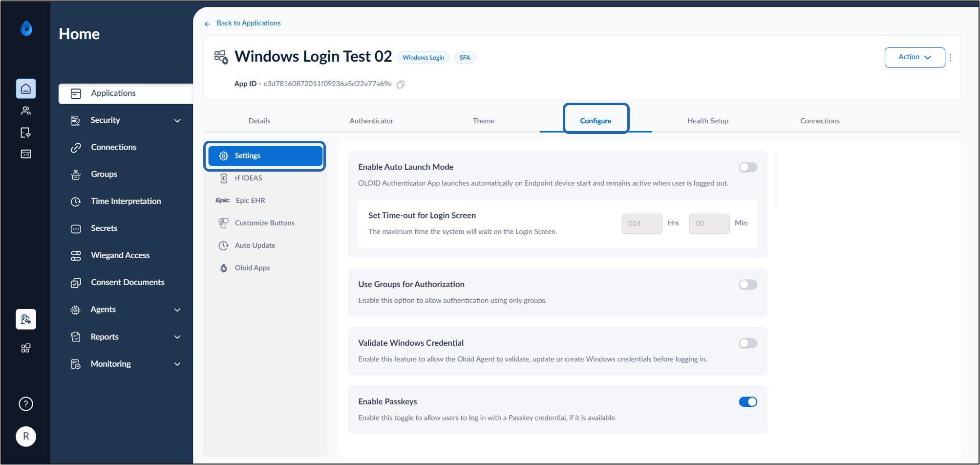Open the R user avatar
Image resolution: width=980 pixels, height=465 pixels.
[x=26, y=436]
